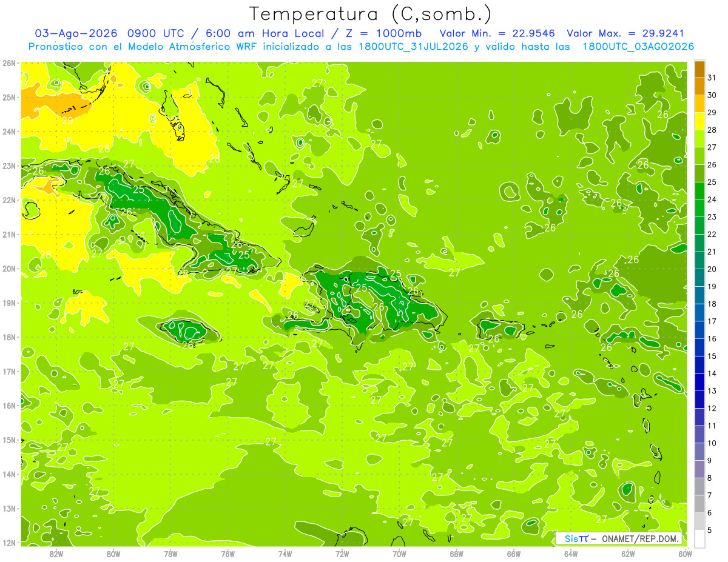The image size is (728, 562).
Task: Click the legend number "30"
Action: click(712, 95)
